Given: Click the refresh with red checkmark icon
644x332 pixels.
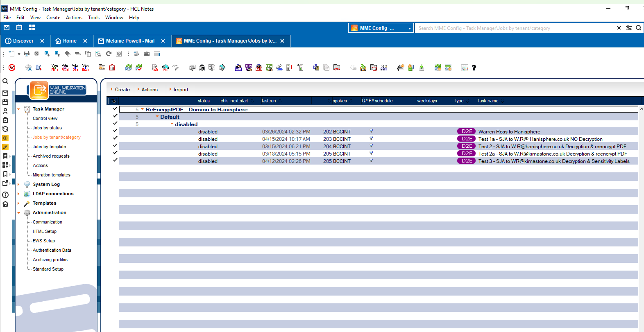Looking at the screenshot, I should (x=139, y=68).
